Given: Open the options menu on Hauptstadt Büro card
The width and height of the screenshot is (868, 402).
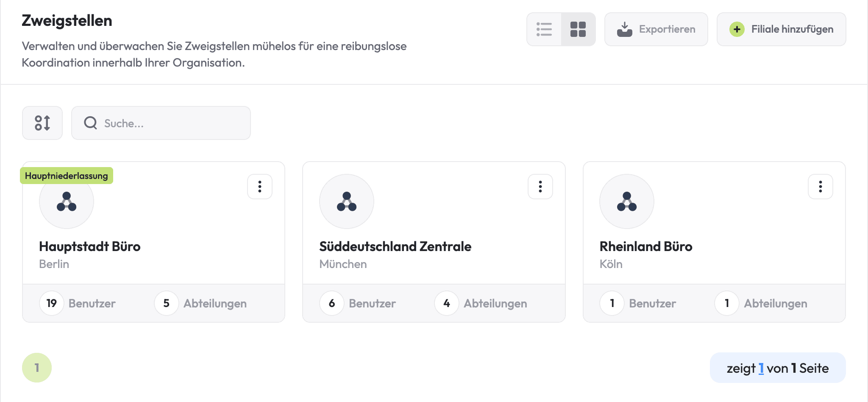Looking at the screenshot, I should (259, 187).
